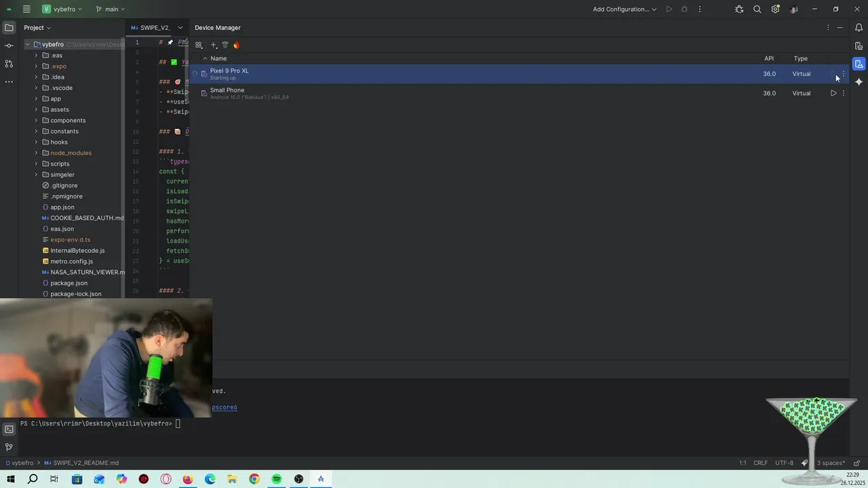Select the hooks folder
Image resolution: width=868 pixels, height=488 pixels.
[59, 142]
